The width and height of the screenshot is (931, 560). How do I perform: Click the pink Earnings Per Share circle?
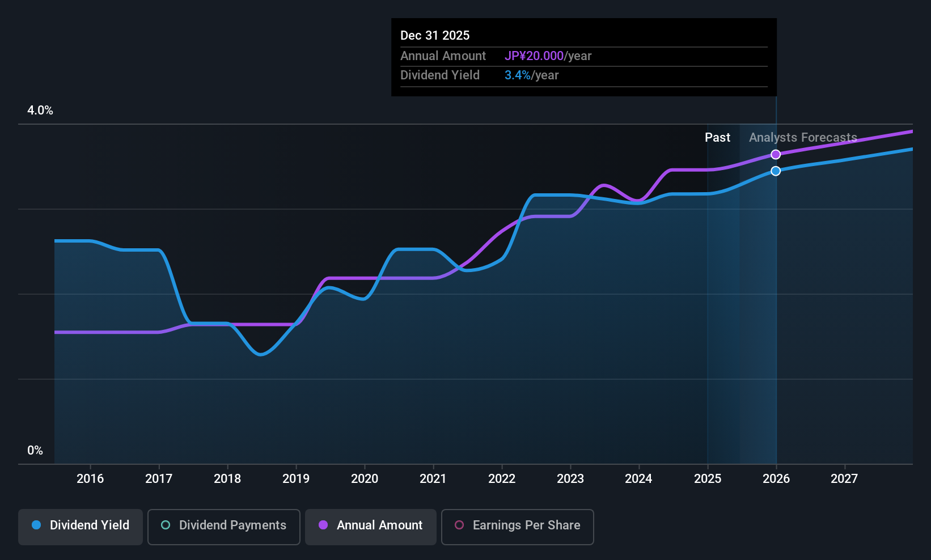point(459,525)
